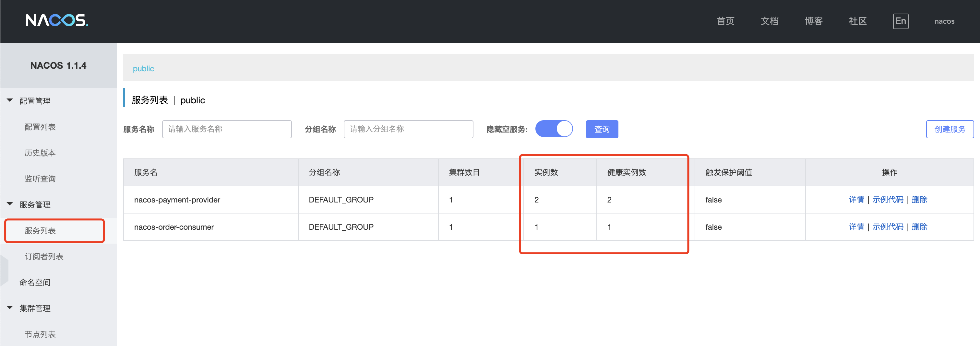Delete the nacos-order-consumer service
980x346 pixels.
pos(919,227)
